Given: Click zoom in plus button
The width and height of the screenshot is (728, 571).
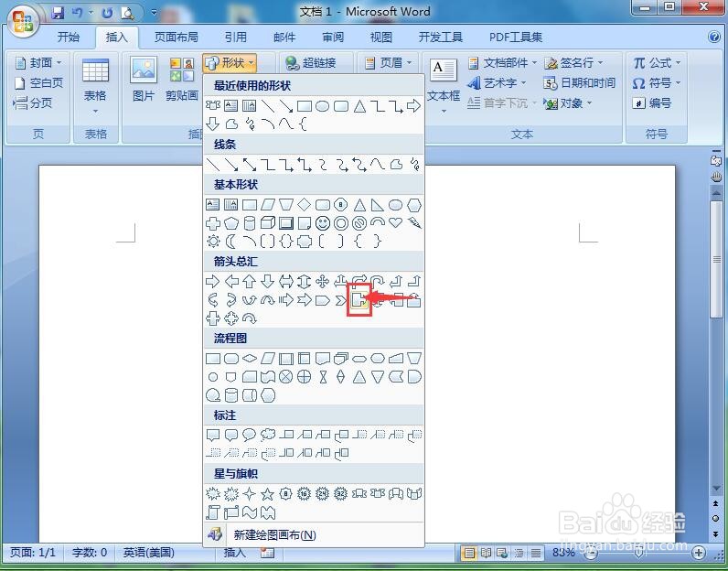Looking at the screenshot, I should tap(699, 553).
